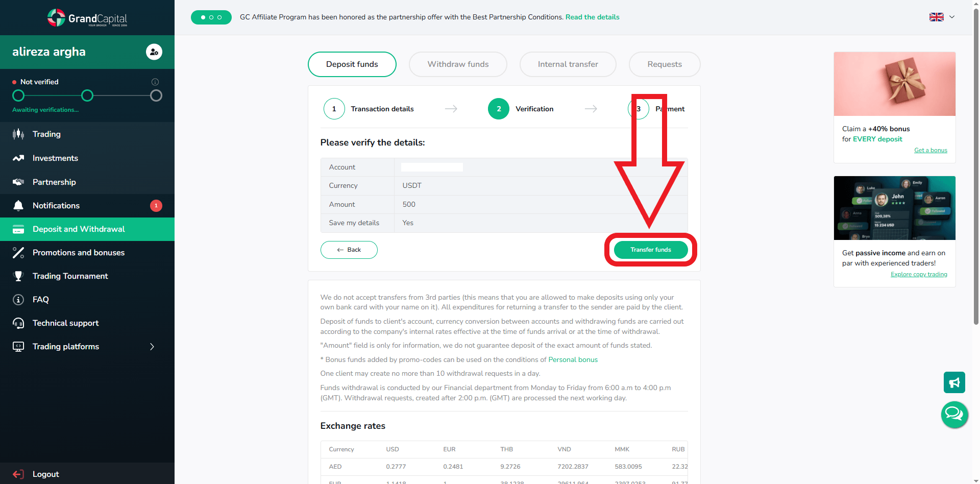The height and width of the screenshot is (484, 980).
Task: Select the second banner carousel dot
Action: tap(211, 17)
